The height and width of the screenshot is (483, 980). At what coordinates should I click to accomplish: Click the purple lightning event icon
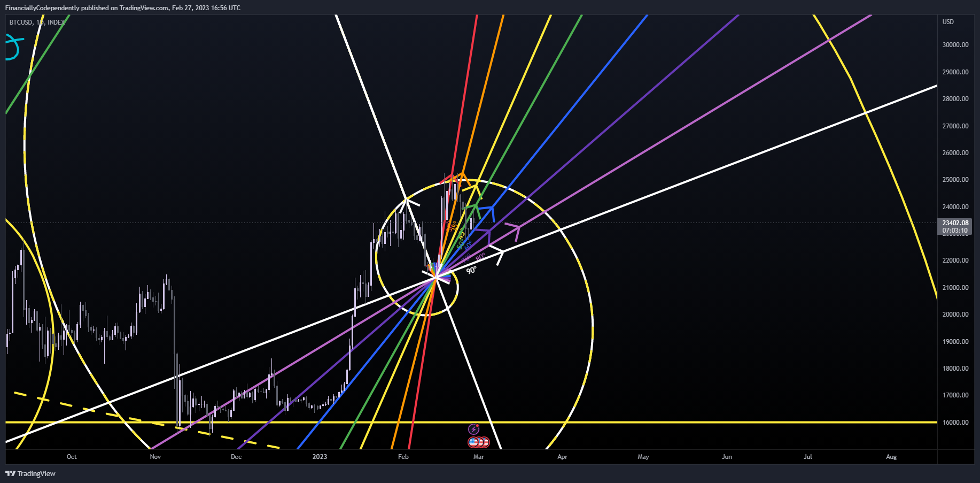[473, 429]
